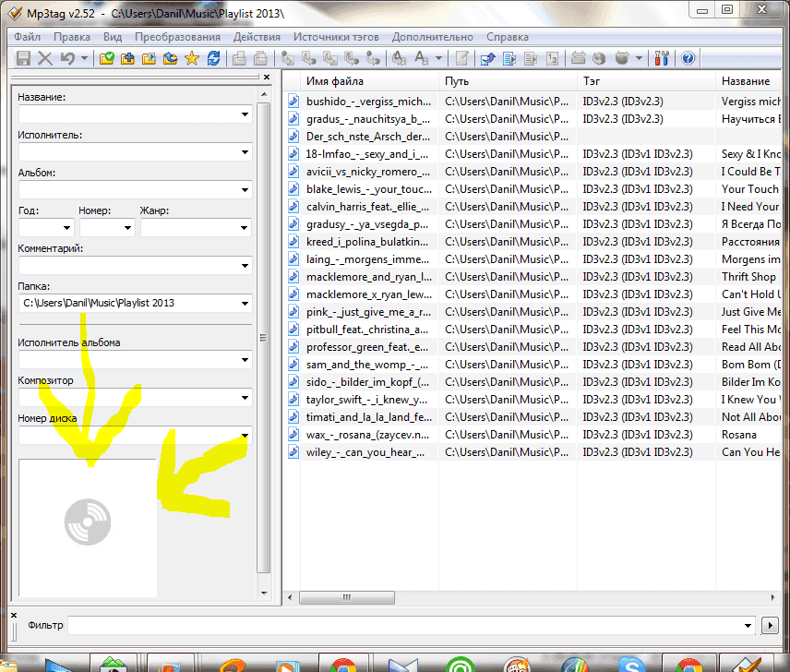Click the Tag to Filename converter icon
This screenshot has width=790, height=672.
click(288, 58)
